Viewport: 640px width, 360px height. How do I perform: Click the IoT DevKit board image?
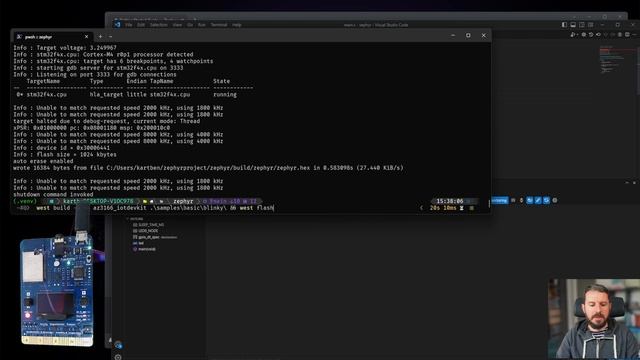coord(57,291)
